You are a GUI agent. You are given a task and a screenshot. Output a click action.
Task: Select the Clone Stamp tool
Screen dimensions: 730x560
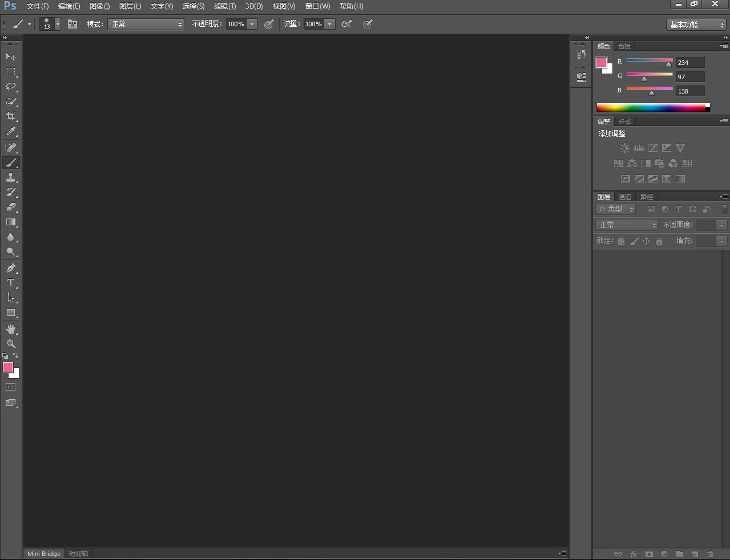point(11,178)
